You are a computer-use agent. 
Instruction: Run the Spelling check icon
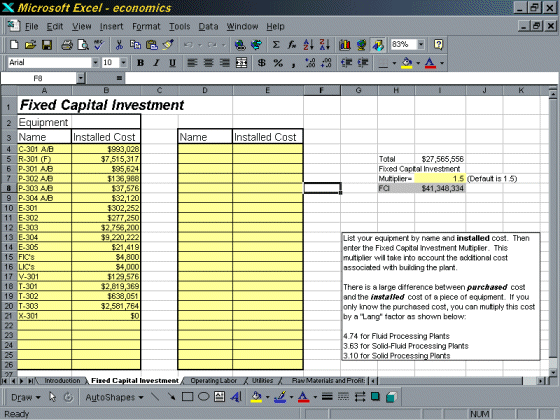99,45
